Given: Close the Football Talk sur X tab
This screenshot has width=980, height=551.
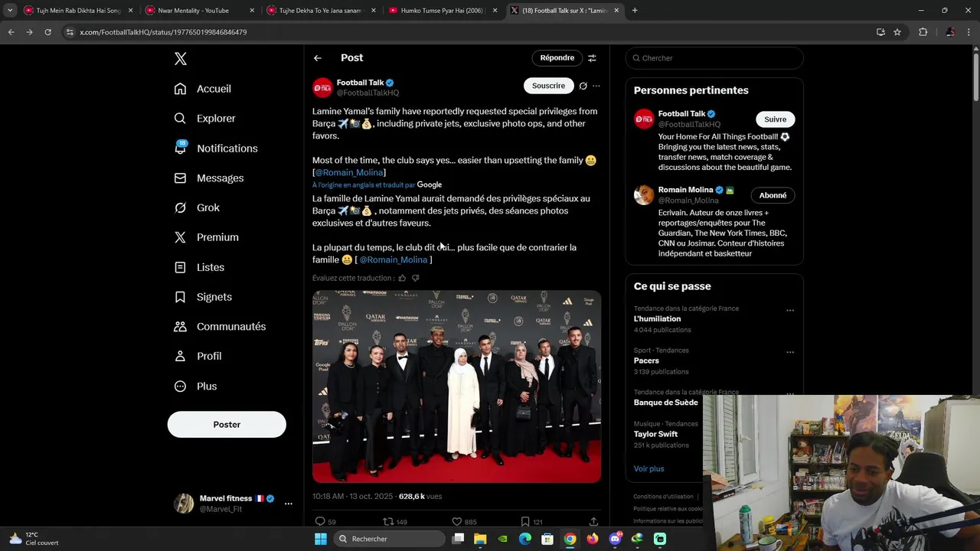Looking at the screenshot, I should 616,11.
